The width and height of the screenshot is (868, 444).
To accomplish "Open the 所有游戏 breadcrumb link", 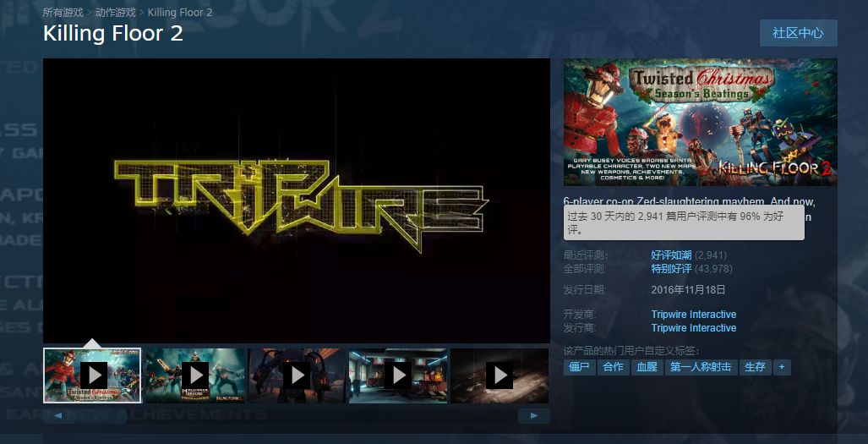I will tap(63, 12).
